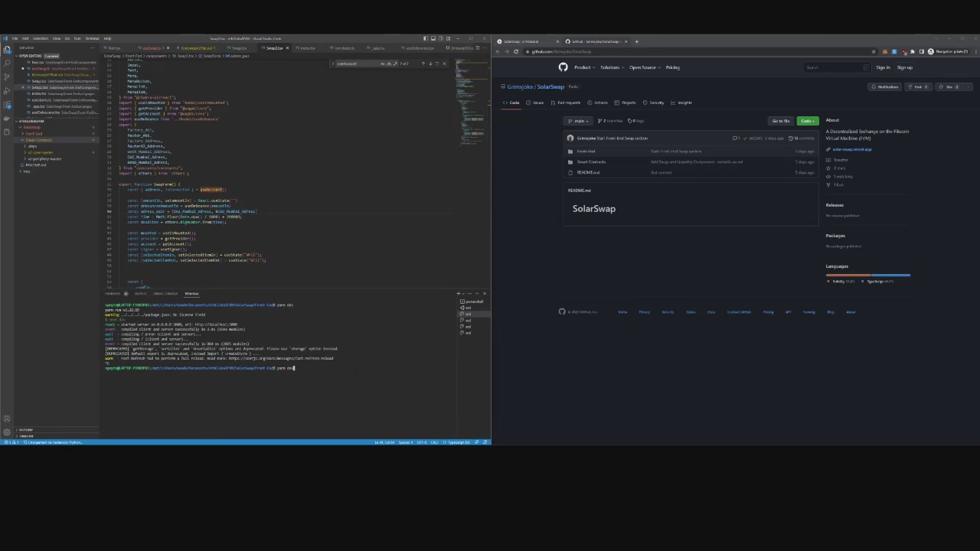Expand the replace toggle arrow in find widget
The width and height of the screenshot is (980, 551).
(x=333, y=64)
